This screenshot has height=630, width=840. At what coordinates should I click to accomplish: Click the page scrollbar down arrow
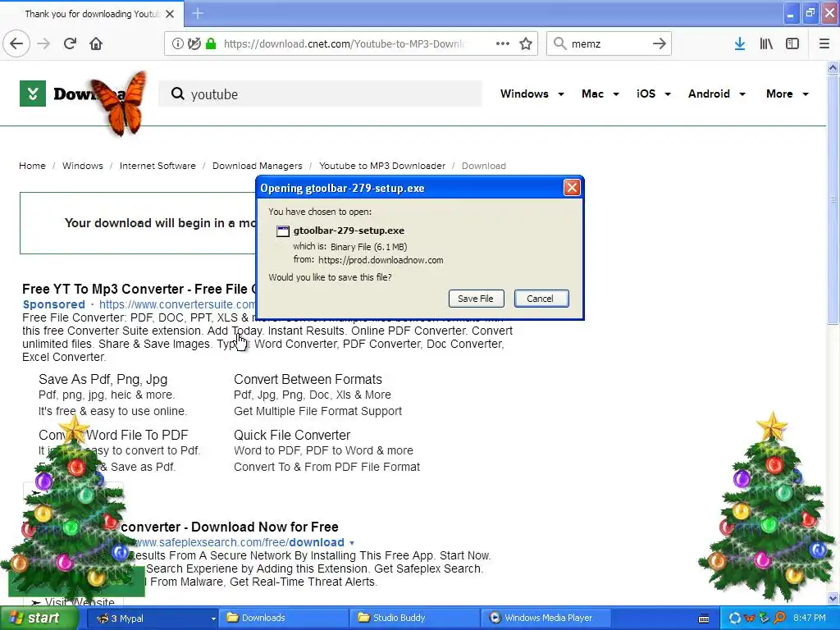(833, 598)
